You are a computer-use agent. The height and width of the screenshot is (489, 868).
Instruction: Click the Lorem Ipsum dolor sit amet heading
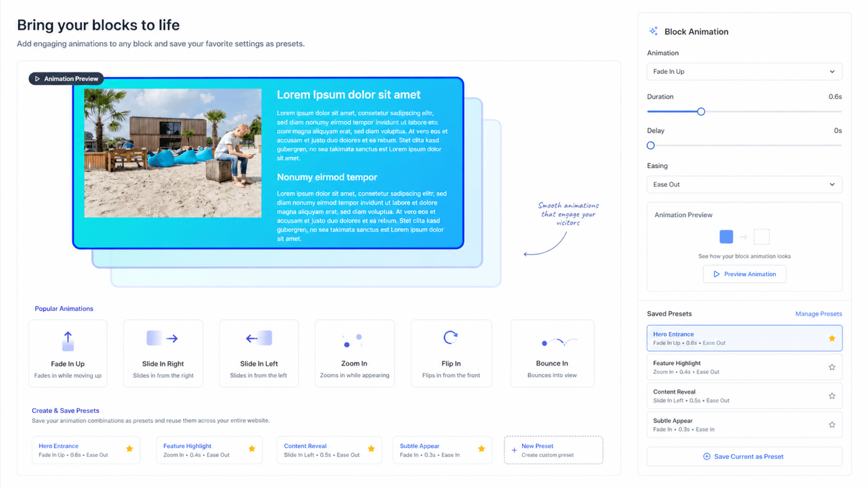(349, 95)
